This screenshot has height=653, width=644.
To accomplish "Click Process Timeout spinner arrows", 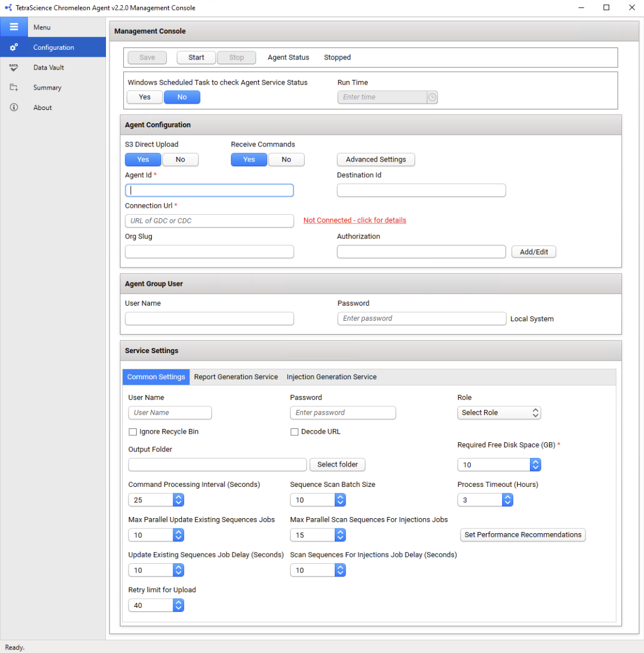I will coord(507,500).
